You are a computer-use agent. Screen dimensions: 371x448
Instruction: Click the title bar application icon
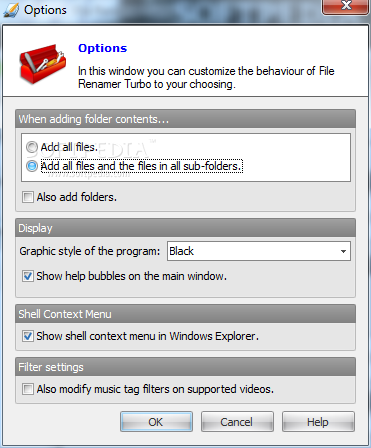11,10
